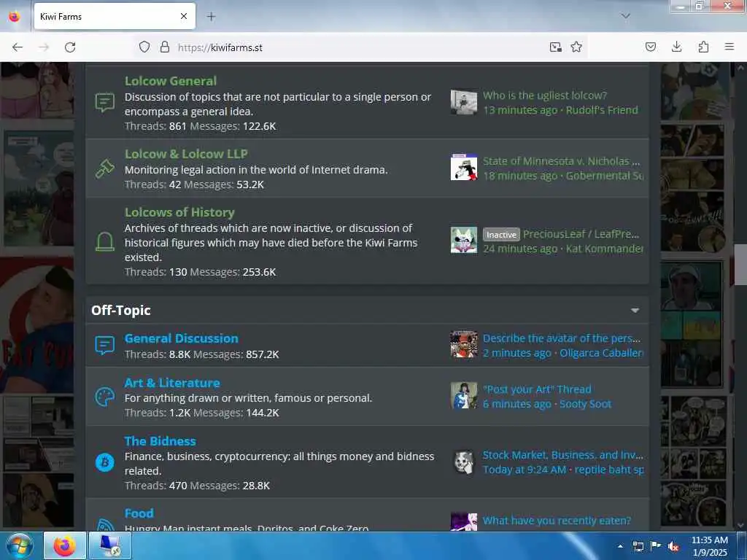The image size is (747, 560).
Task: Click the Firefox taskbar icon
Action: [x=65, y=545]
